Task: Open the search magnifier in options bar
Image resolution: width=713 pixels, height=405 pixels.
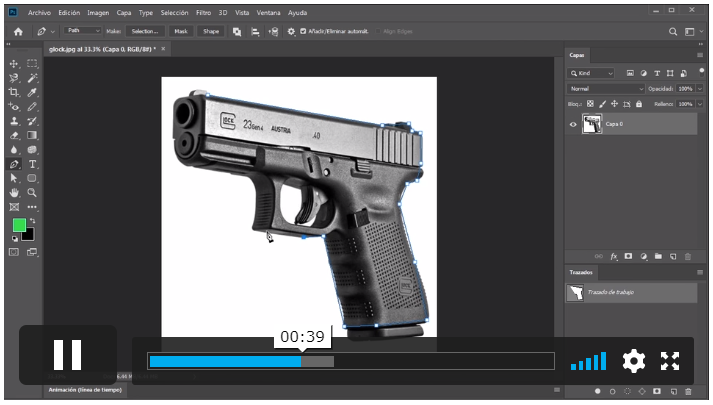Action: [x=673, y=31]
